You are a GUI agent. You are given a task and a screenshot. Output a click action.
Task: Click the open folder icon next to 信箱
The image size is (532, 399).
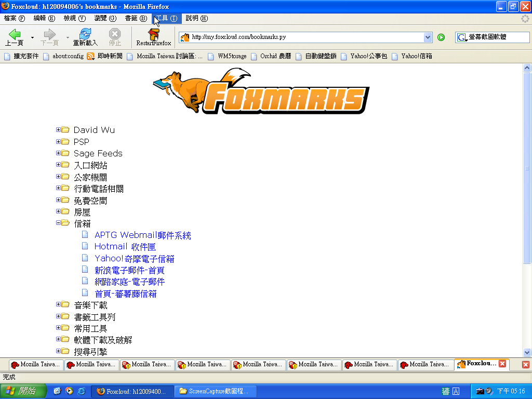[65, 223]
